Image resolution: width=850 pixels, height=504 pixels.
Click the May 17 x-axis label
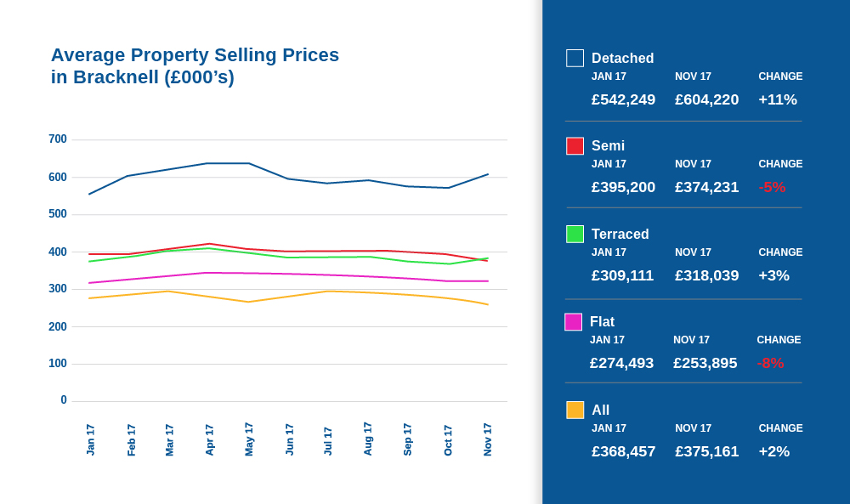click(x=249, y=439)
